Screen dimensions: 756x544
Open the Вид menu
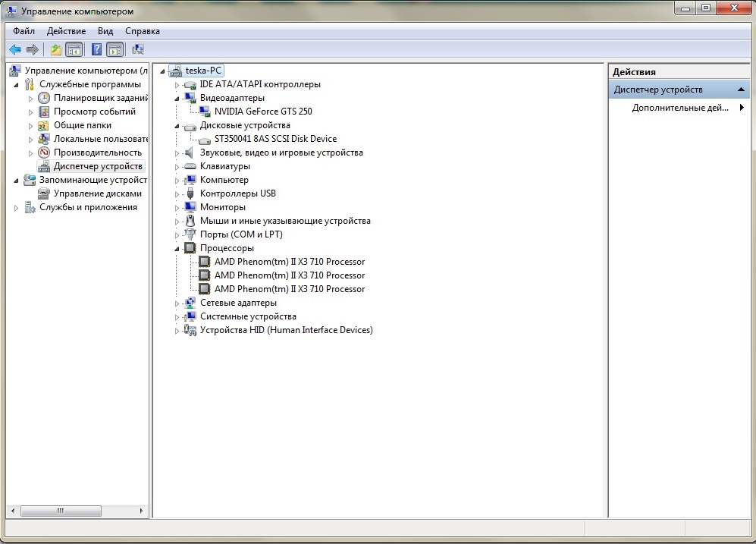[105, 31]
